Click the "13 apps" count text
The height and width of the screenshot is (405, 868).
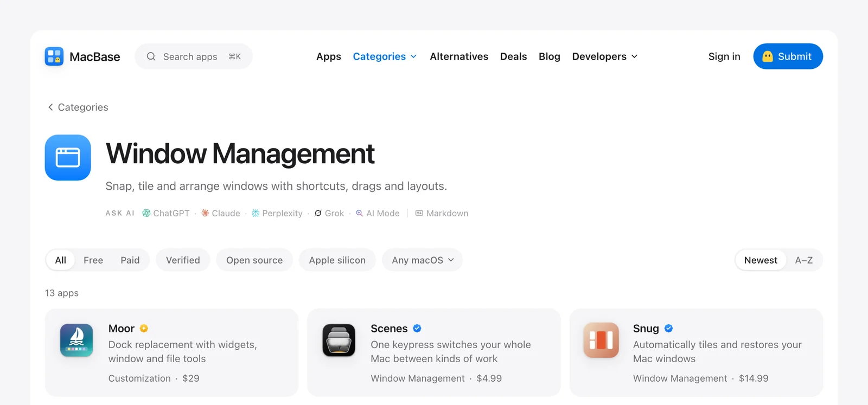coord(62,293)
